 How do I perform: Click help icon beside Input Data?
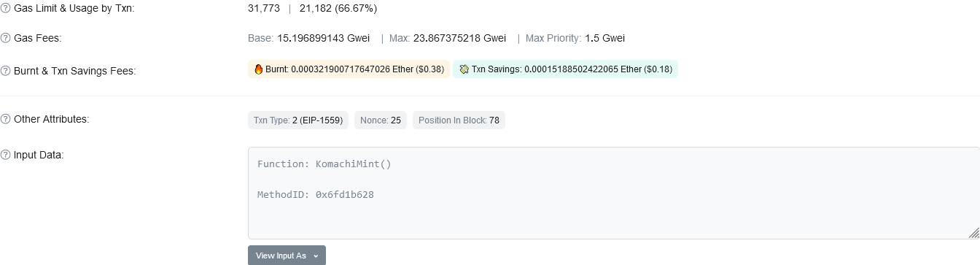[x=5, y=155]
